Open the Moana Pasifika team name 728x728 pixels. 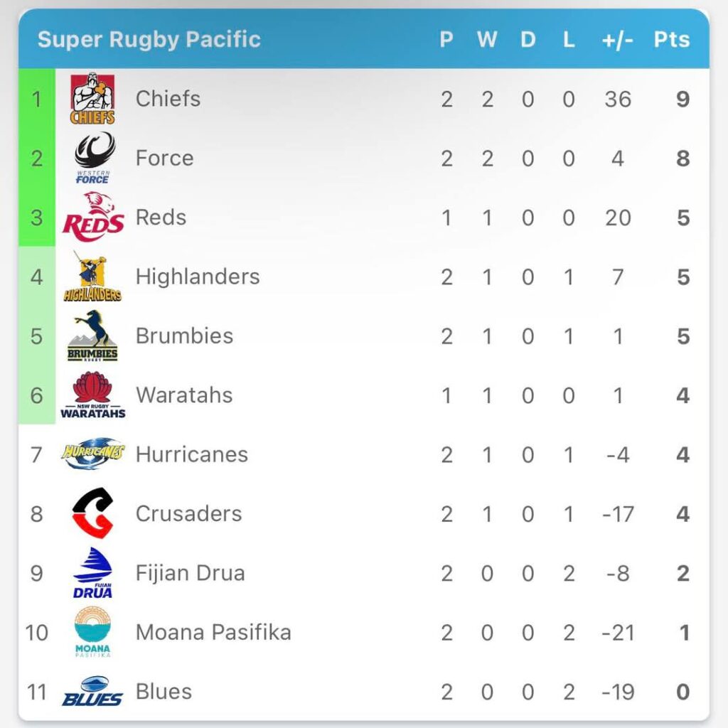click(213, 632)
